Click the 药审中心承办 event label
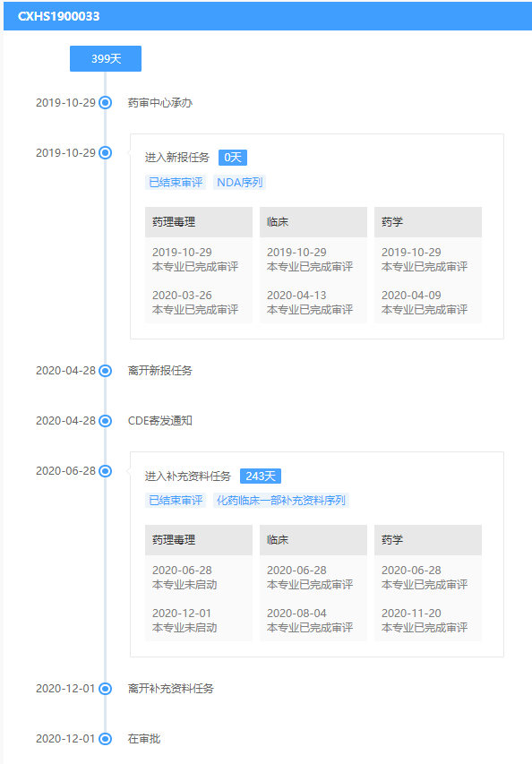 [159, 103]
